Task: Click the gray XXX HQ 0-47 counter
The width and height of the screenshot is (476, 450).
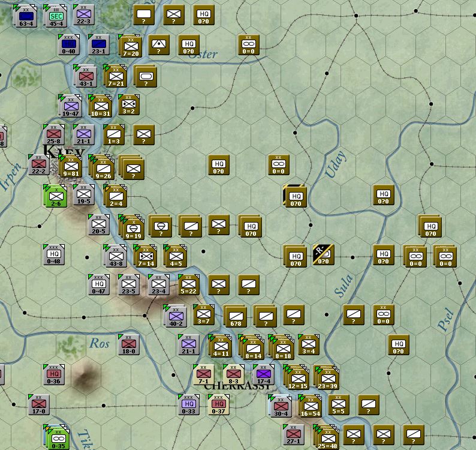Action: [x=99, y=284]
